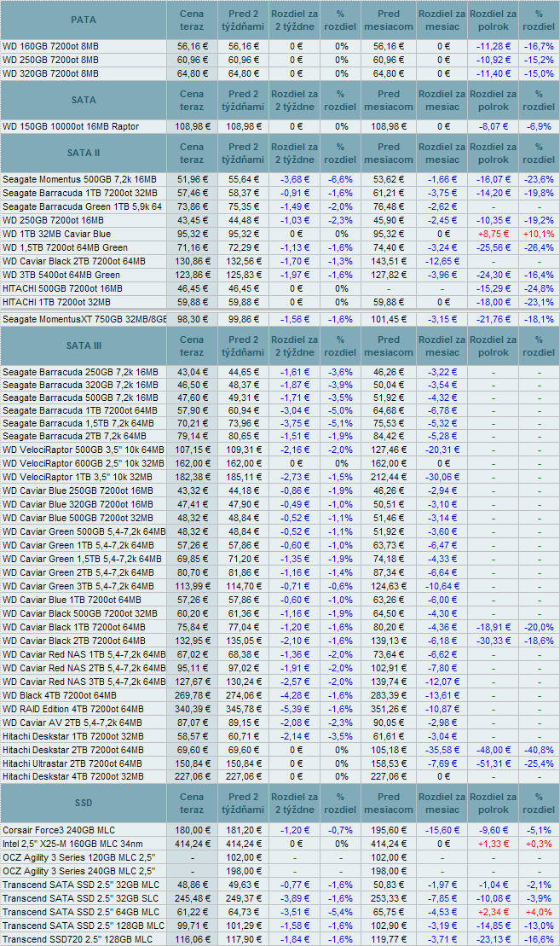Select WD Caviar Green 3TB 5,4-7,2k name
This screenshot has width=560, height=946.
pyautogui.click(x=78, y=586)
